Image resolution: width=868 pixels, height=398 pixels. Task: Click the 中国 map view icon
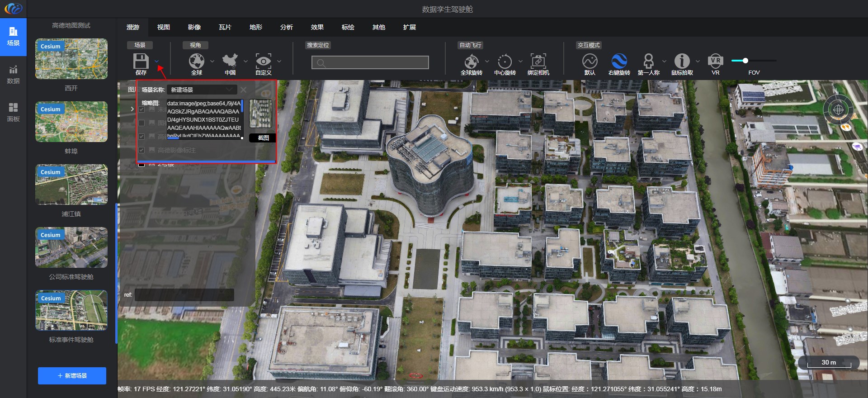click(230, 61)
